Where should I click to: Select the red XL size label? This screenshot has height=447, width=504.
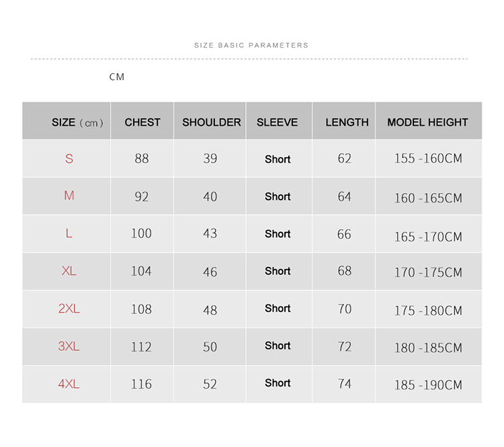[69, 271]
